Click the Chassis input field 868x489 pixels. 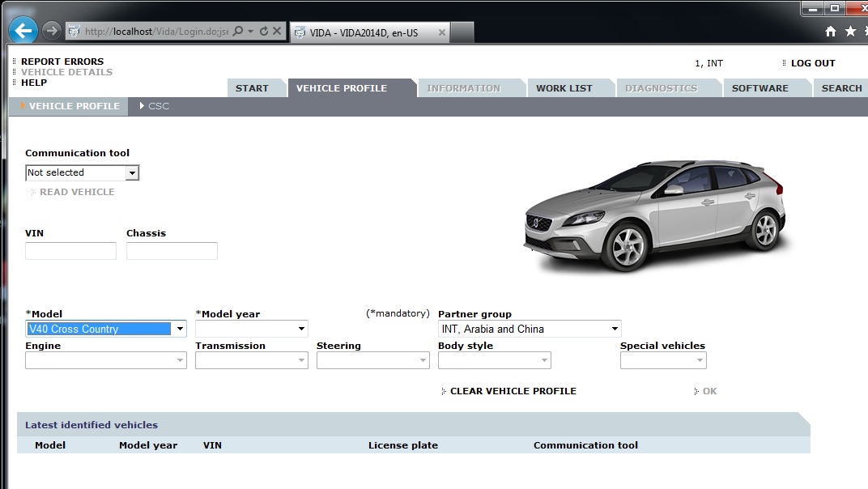pos(172,251)
